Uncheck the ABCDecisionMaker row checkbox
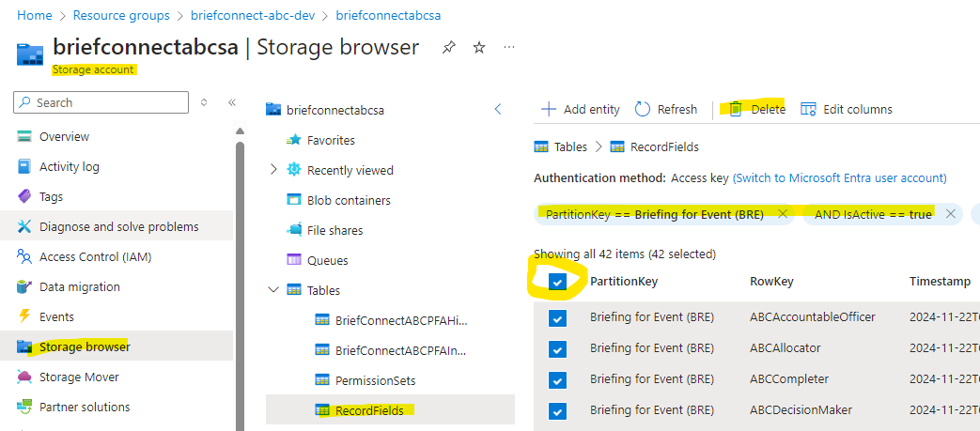980x431 pixels. tap(557, 410)
